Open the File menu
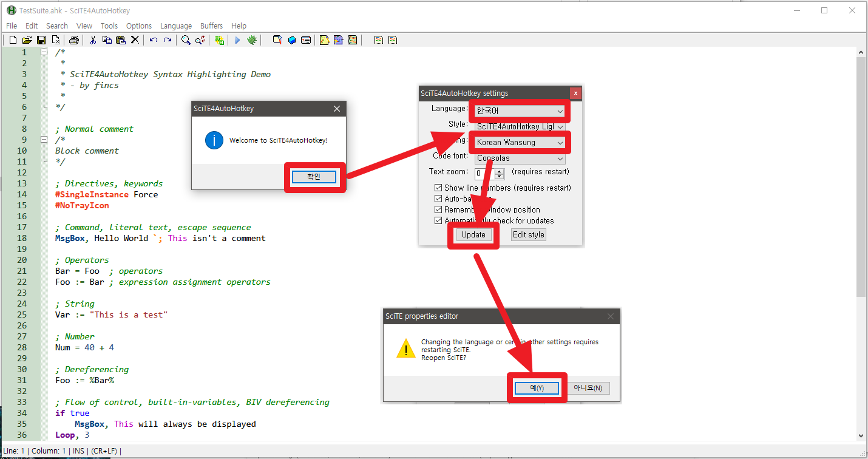 [12, 25]
